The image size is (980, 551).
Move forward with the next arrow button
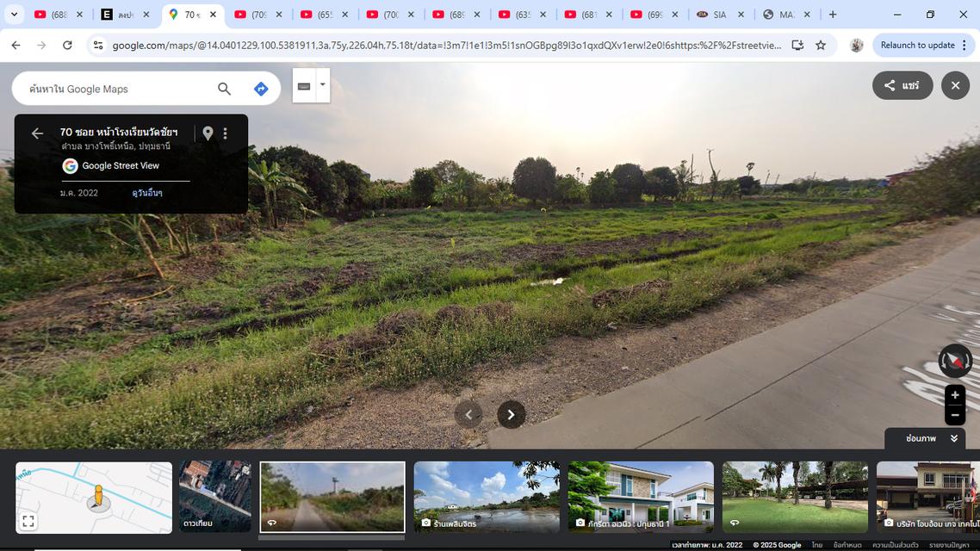(x=511, y=415)
